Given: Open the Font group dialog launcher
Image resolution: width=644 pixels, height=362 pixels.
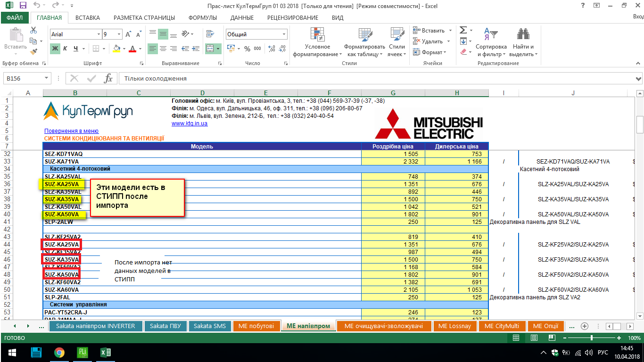Looking at the screenshot, I should (x=141, y=63).
